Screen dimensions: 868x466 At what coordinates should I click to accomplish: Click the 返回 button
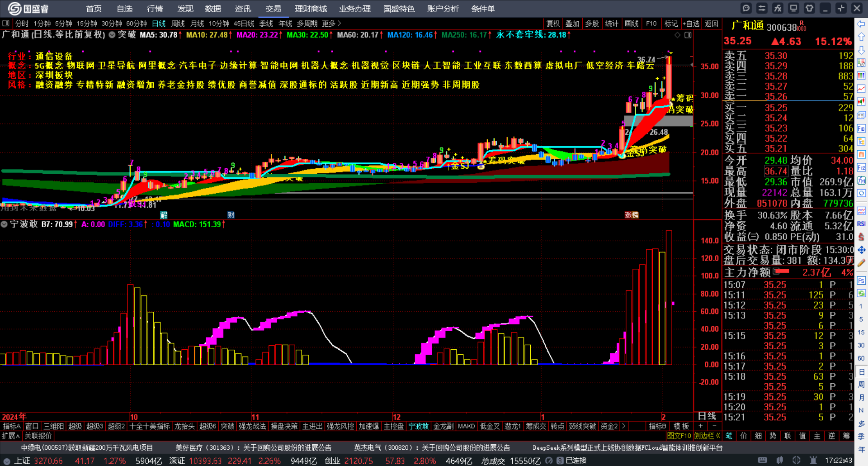pos(711,24)
